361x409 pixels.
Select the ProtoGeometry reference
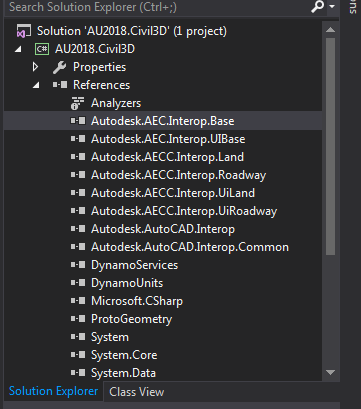131,319
